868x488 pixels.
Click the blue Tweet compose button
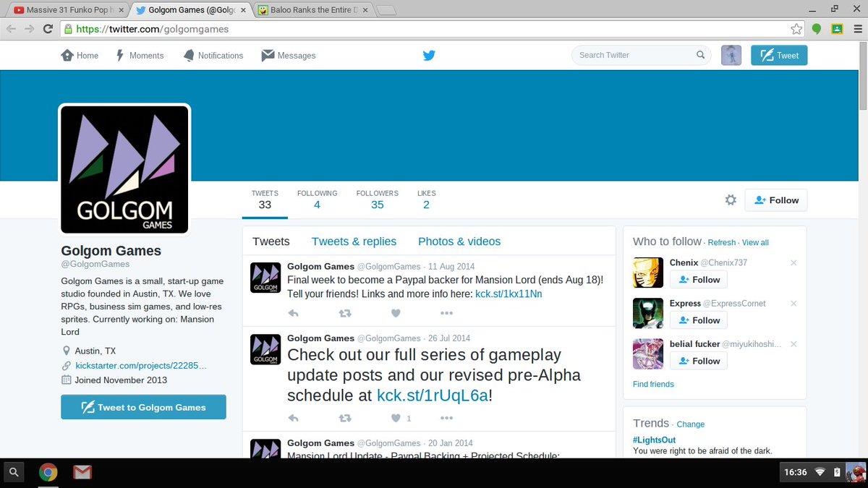[779, 55]
